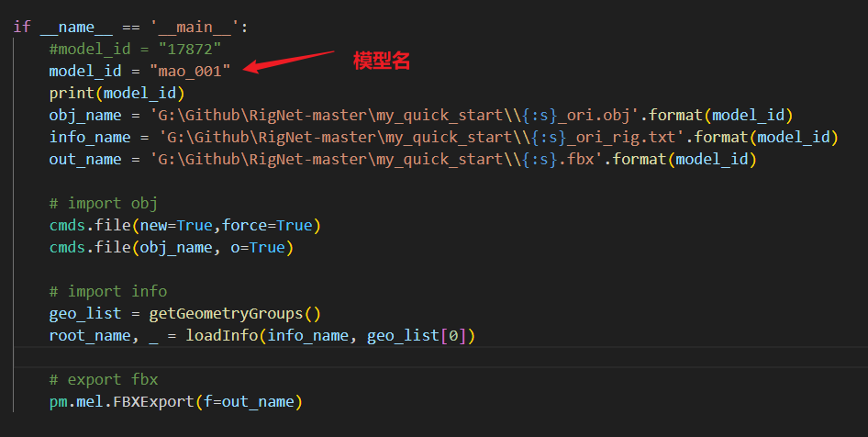
Task: Place cursor in "mao_001" string
Action: click(x=190, y=71)
